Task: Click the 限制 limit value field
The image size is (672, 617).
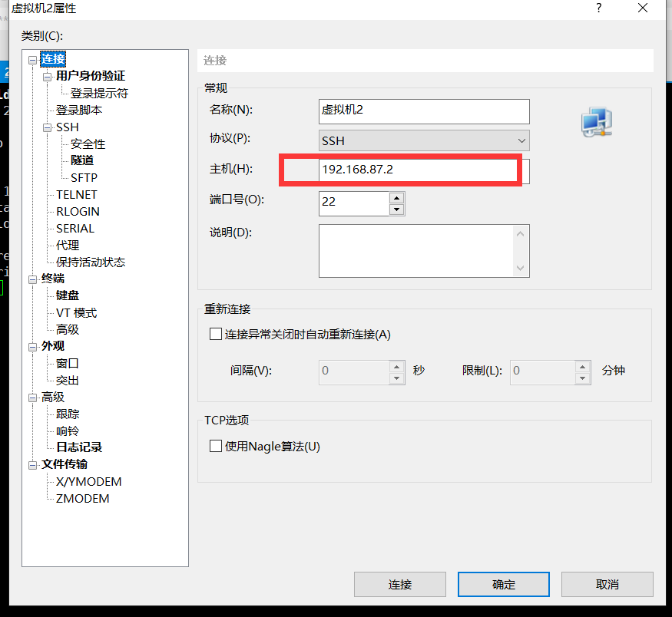Action: 542,372
